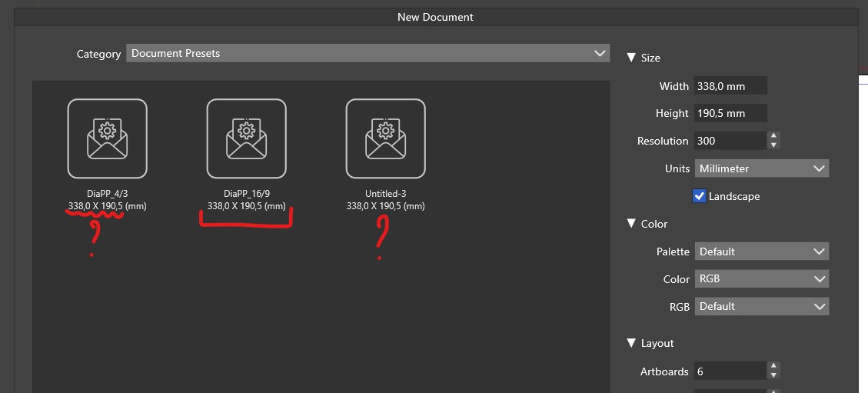Image resolution: width=868 pixels, height=393 pixels.
Task: Collapse the Layout section
Action: pos(631,343)
